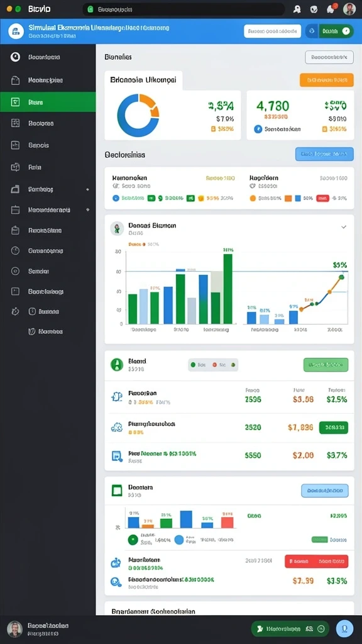Click the white circular logo in blue header

click(x=16, y=31)
